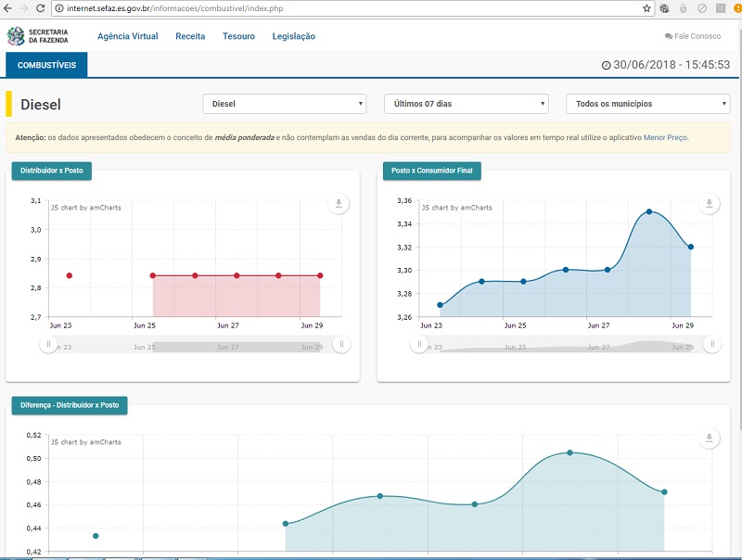Click the clock icon beside the date
The width and height of the screenshot is (742, 560).
click(x=606, y=65)
